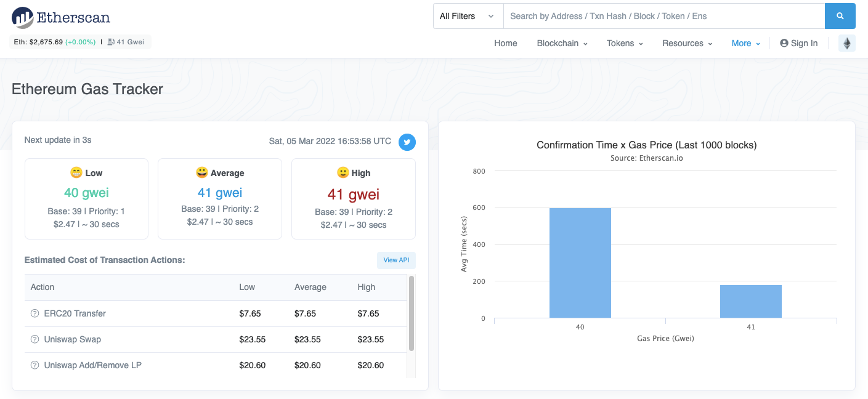The width and height of the screenshot is (868, 399).
Task: Click the Uniswap Swap row label
Action: pos(73,339)
